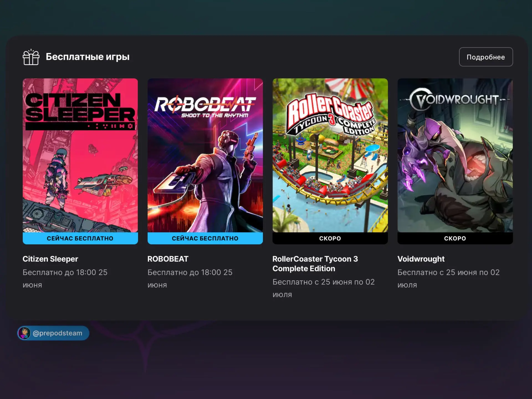Select the Citizen Sleeper title text
The width and height of the screenshot is (532, 399).
pos(50,259)
